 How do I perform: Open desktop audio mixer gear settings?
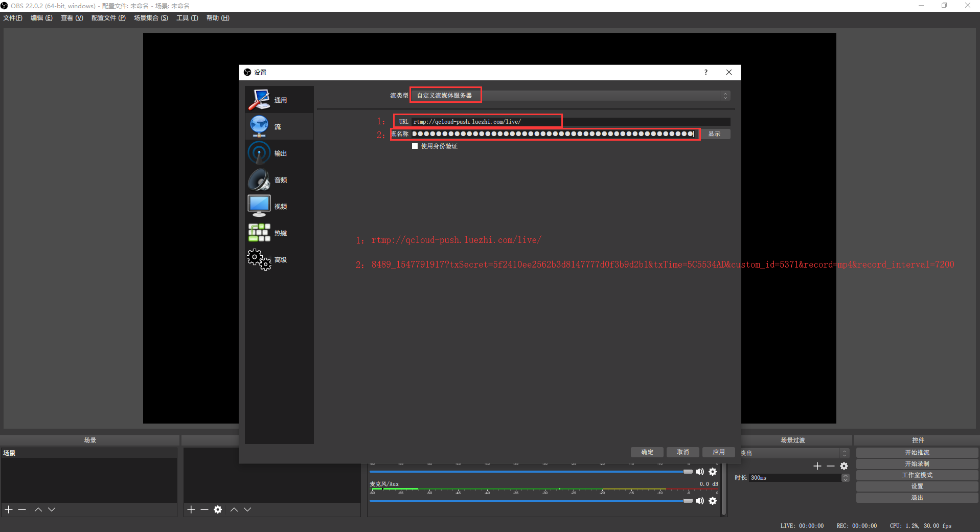click(x=713, y=472)
